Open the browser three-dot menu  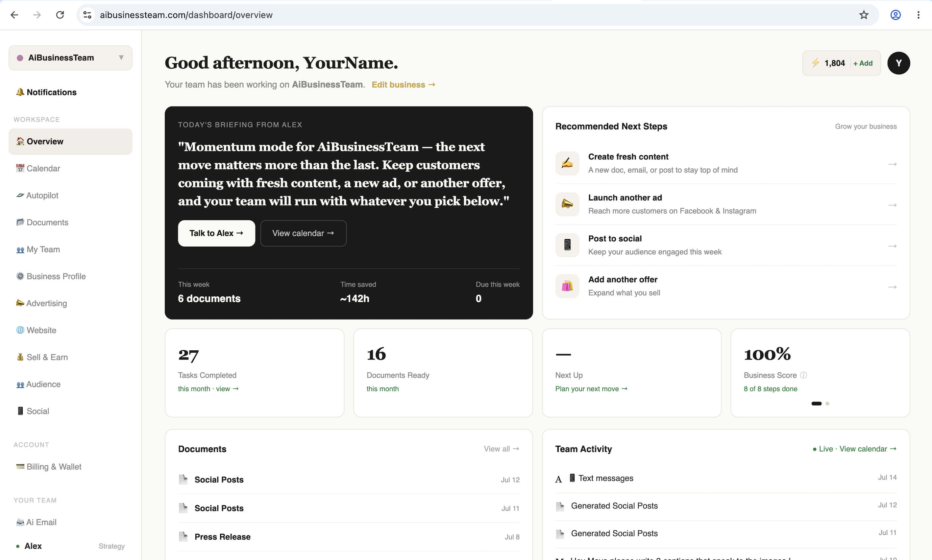point(919,15)
